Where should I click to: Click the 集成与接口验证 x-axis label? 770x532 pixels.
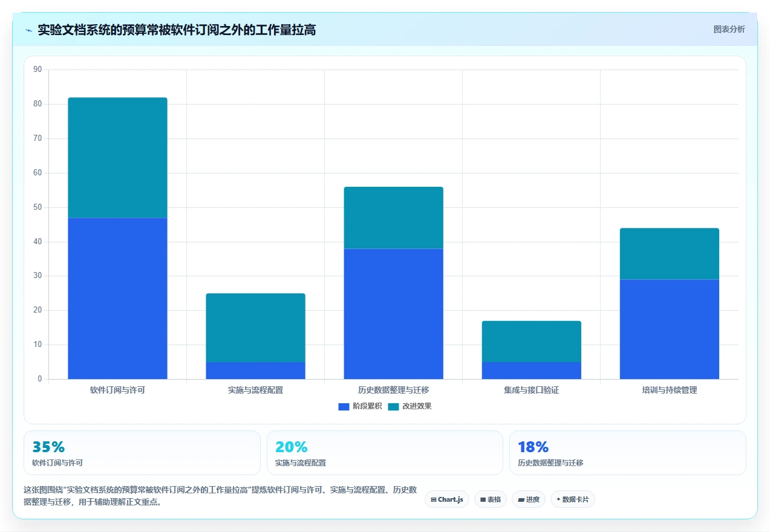(x=531, y=390)
